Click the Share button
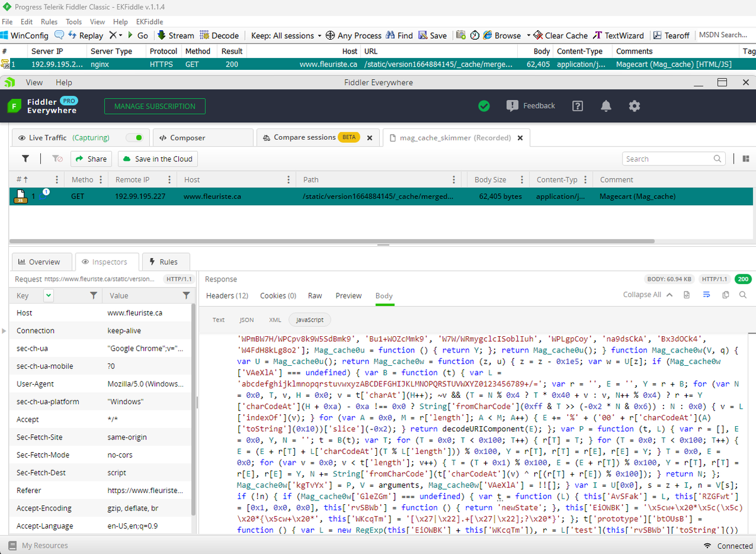Viewport: 756px width, 554px height. [91, 159]
